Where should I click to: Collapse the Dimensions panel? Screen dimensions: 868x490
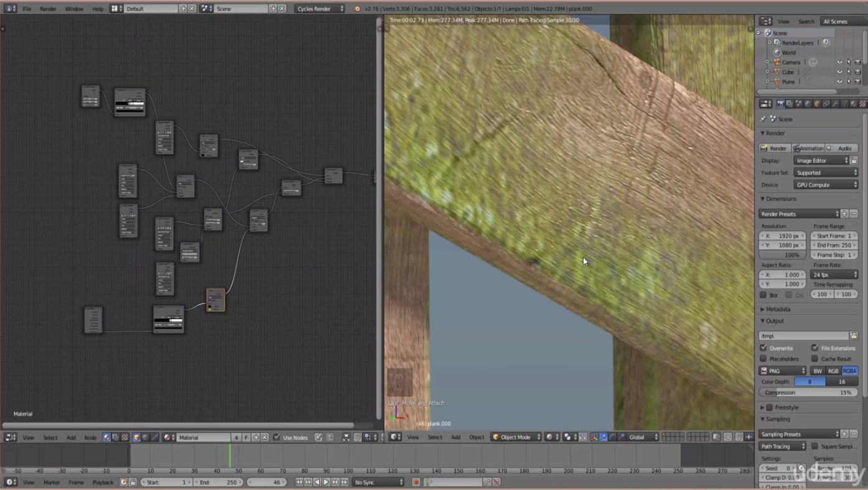point(763,199)
